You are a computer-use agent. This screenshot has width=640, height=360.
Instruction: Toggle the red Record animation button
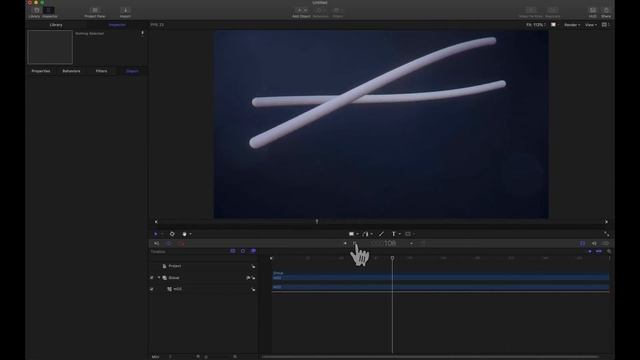(182, 244)
